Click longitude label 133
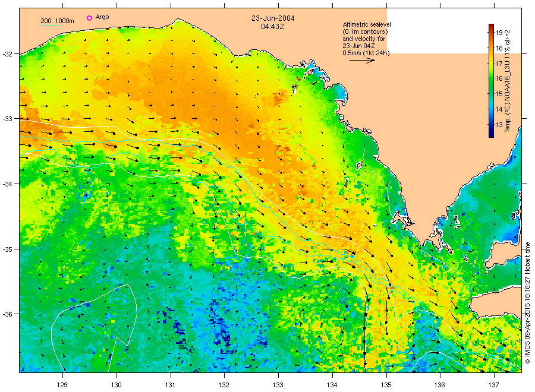The image size is (535, 392). [278, 385]
